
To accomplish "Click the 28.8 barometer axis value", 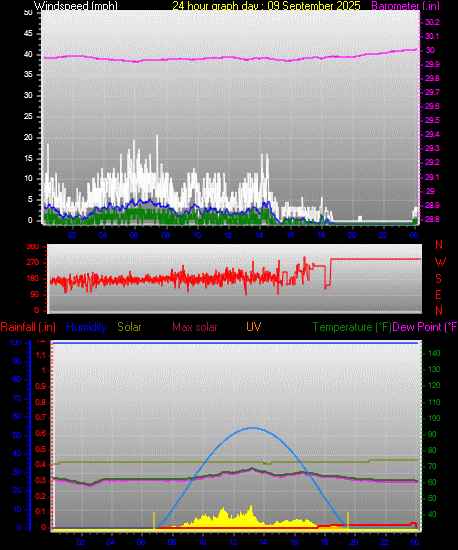I will [x=432, y=219].
